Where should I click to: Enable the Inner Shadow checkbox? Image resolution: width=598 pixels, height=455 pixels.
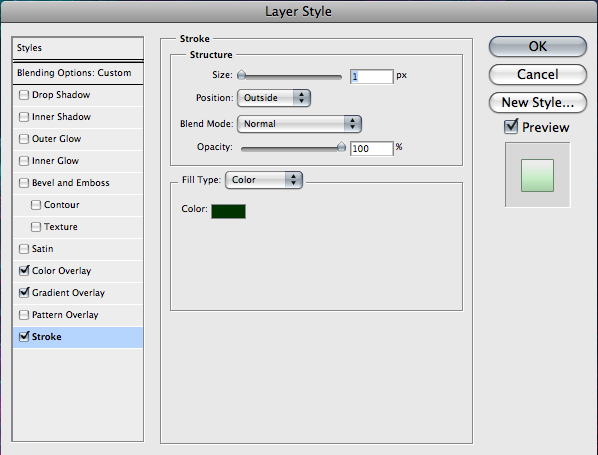(24, 117)
